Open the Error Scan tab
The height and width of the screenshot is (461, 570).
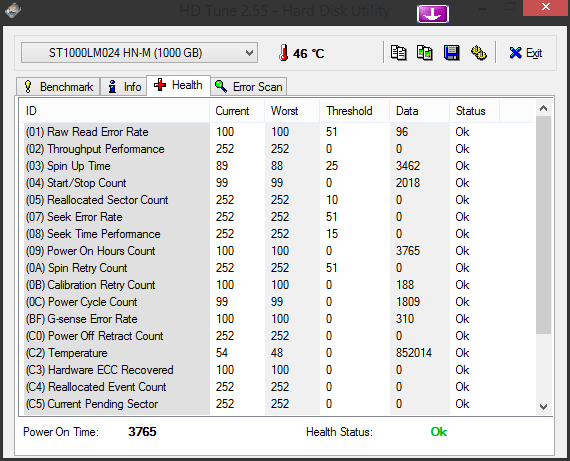pyautogui.click(x=249, y=87)
